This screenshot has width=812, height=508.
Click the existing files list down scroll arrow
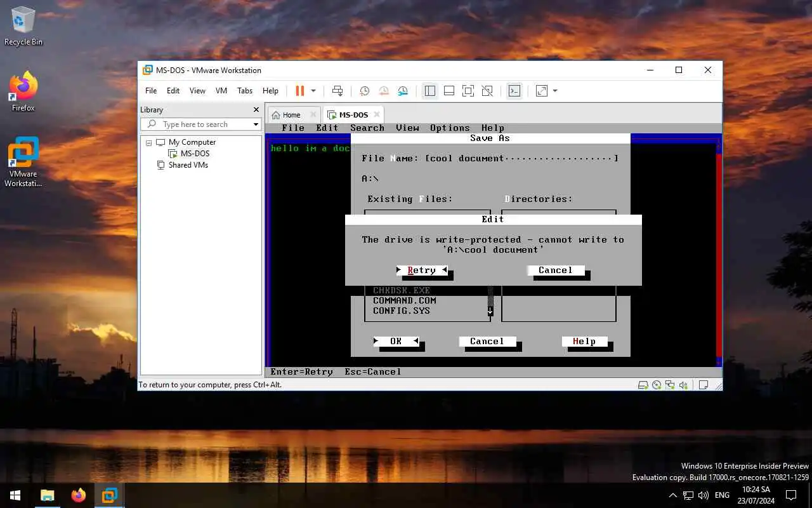[x=490, y=311]
